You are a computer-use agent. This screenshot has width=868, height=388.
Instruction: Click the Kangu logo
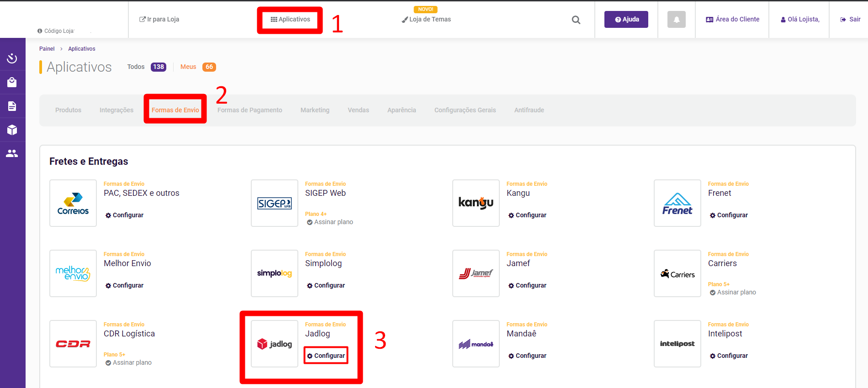click(476, 203)
